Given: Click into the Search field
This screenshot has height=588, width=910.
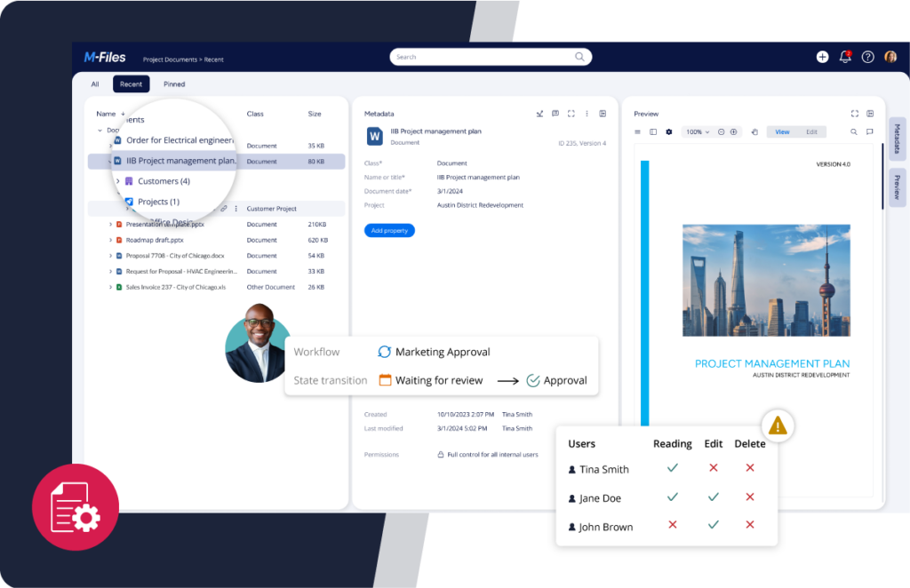Looking at the screenshot, I should point(484,57).
